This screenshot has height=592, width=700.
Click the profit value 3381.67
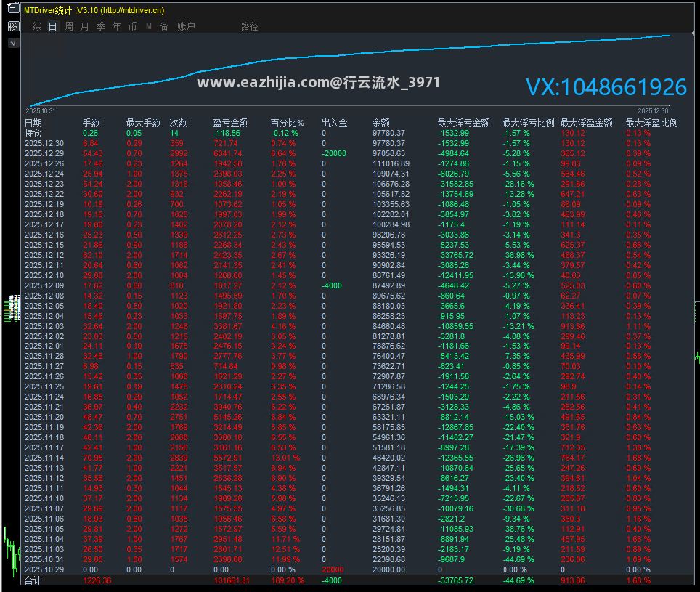[228, 326]
